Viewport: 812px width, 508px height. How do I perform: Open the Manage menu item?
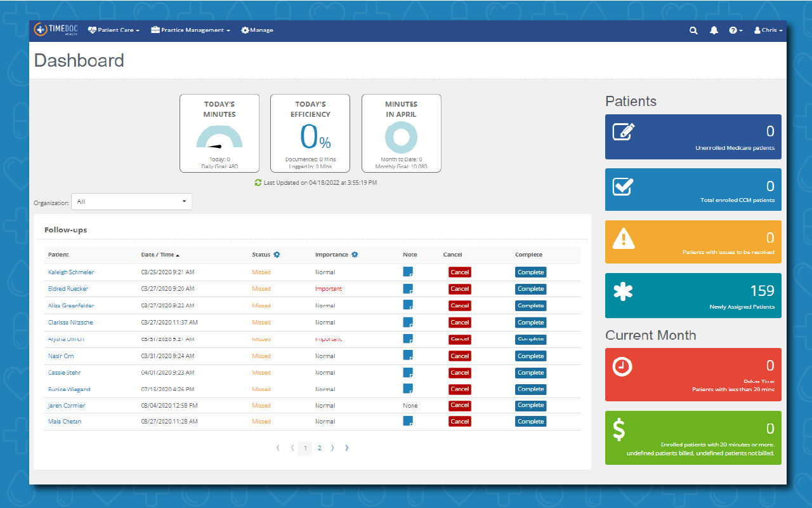click(x=257, y=30)
